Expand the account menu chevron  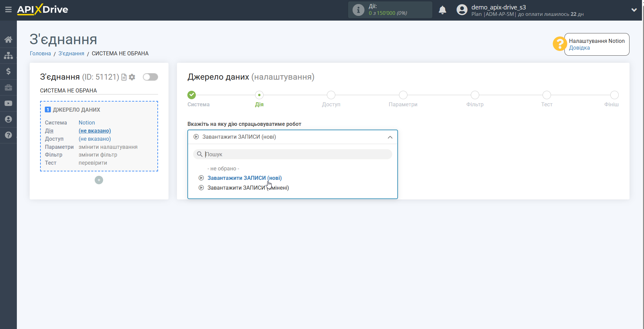coord(634,10)
